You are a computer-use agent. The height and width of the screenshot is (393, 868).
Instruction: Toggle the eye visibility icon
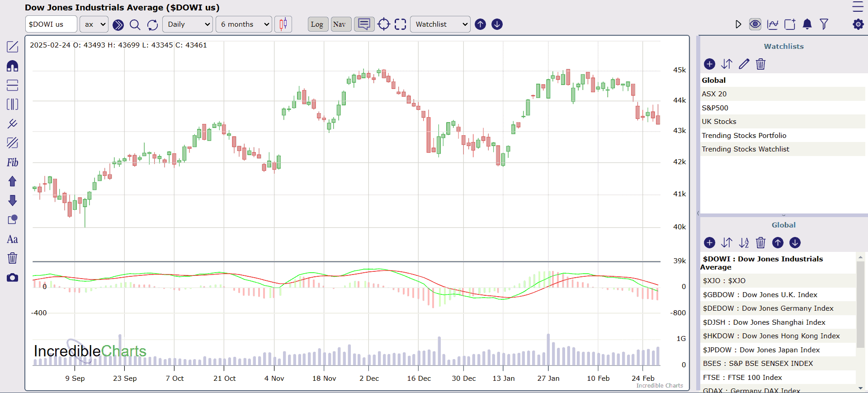point(755,24)
